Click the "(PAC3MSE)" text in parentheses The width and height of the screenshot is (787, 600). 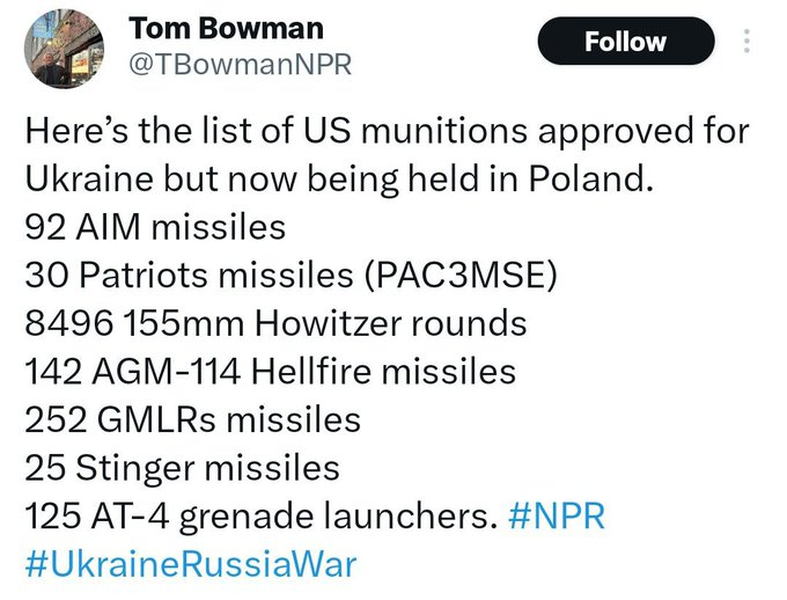[460, 276]
